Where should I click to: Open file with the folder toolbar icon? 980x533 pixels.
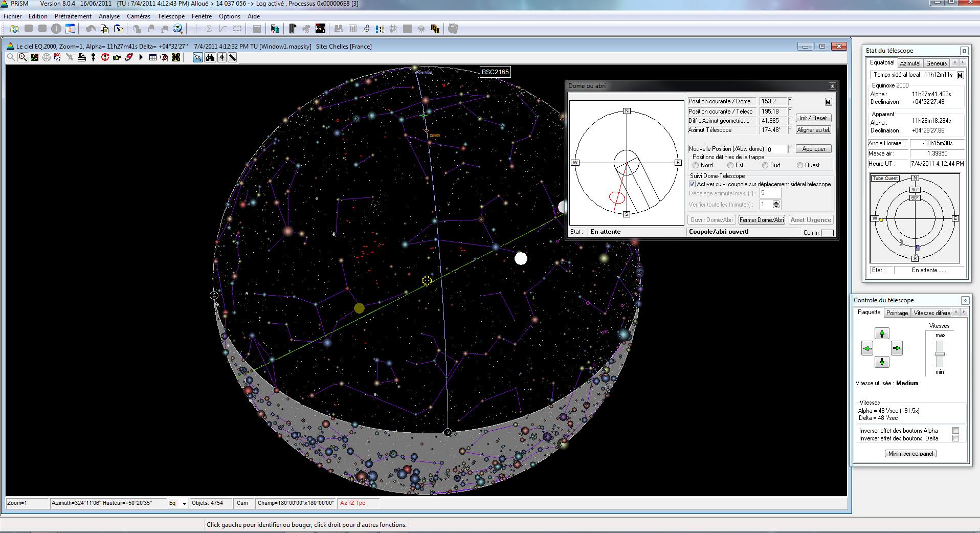pos(14,29)
